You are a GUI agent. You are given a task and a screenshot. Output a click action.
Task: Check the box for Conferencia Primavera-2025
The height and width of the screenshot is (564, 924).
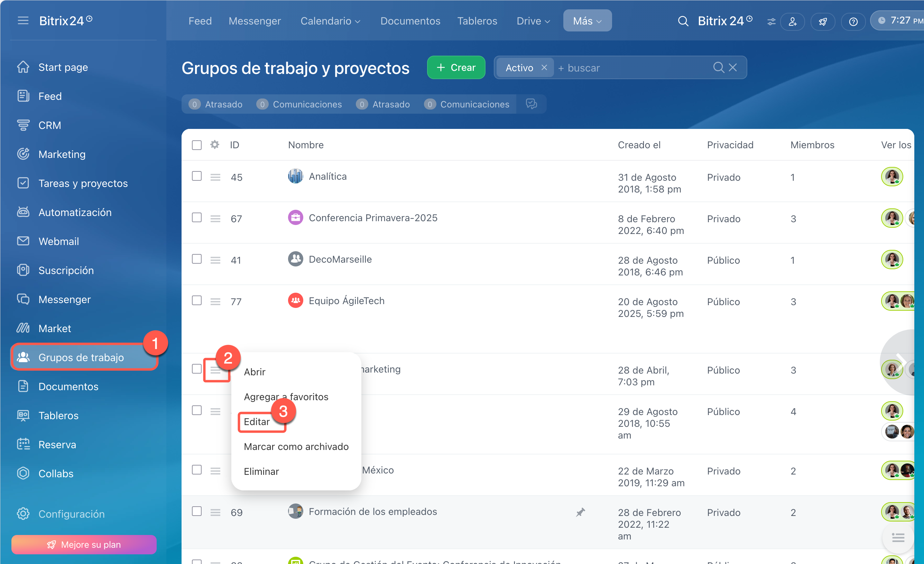click(x=196, y=218)
